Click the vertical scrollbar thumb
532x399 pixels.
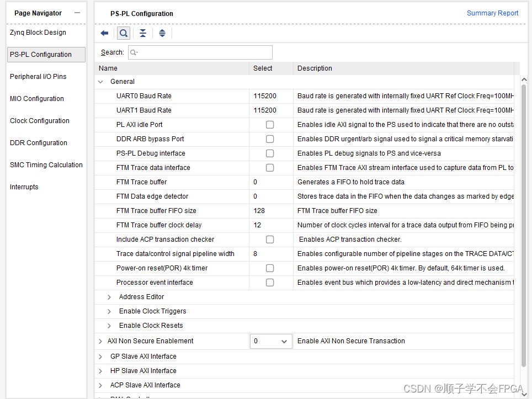point(524,226)
